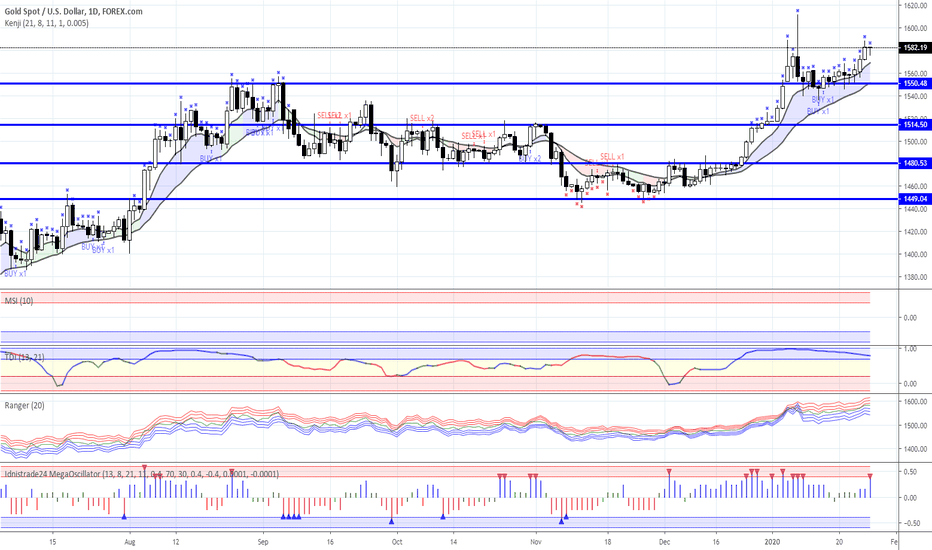Click the Sep label on the time axis

pos(263,542)
